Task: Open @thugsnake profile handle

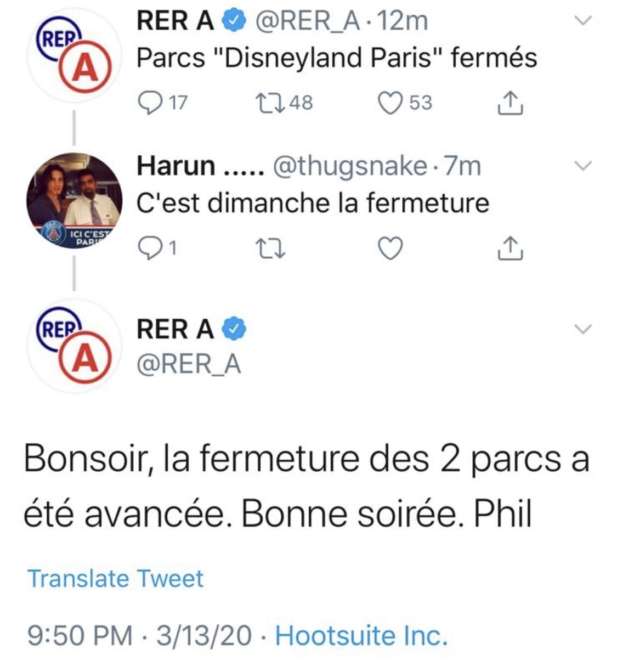Action: (x=349, y=166)
